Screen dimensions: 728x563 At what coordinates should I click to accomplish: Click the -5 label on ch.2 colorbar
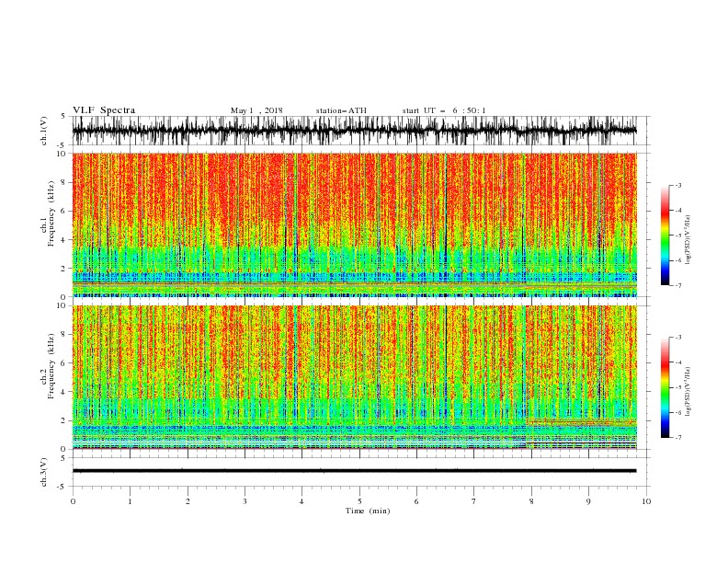pos(677,387)
